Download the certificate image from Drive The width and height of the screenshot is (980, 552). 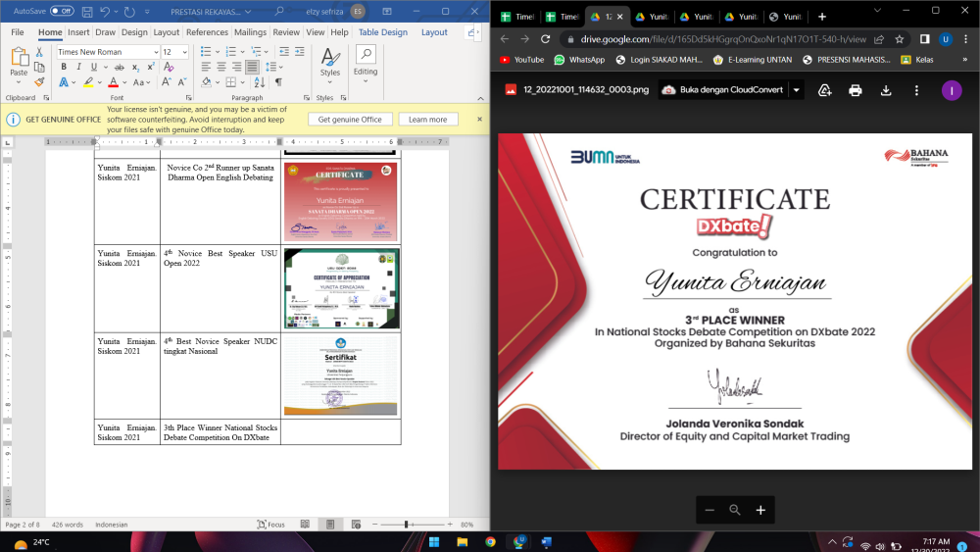click(x=886, y=90)
